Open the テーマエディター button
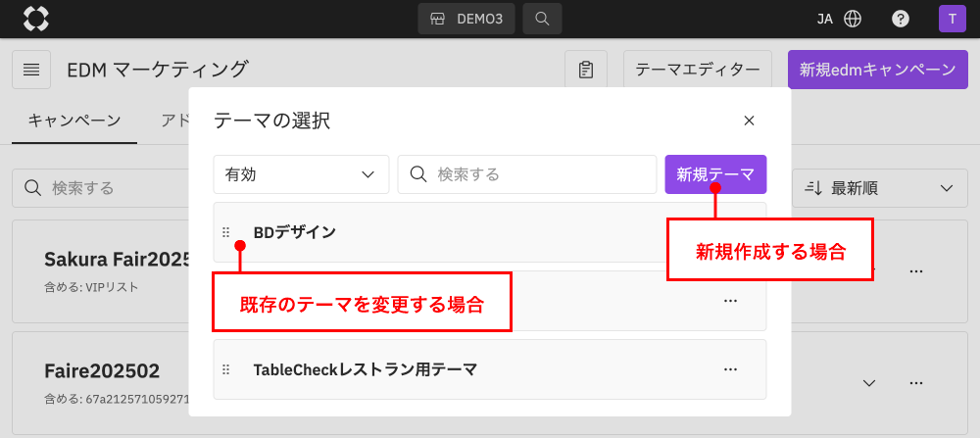 coord(698,70)
